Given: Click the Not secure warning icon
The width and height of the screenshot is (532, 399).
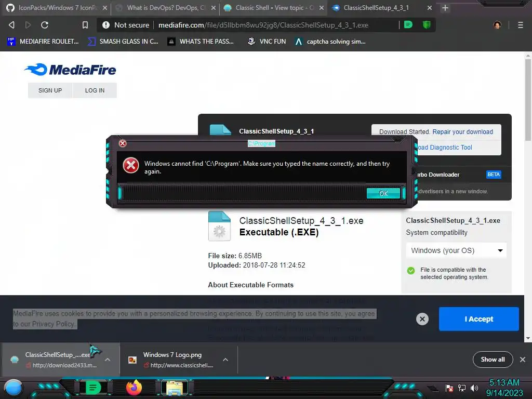Looking at the screenshot, I should point(106,25).
